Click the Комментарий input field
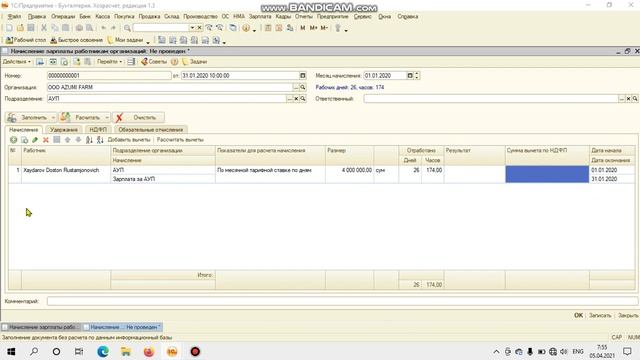640x360 pixels. tap(342, 301)
